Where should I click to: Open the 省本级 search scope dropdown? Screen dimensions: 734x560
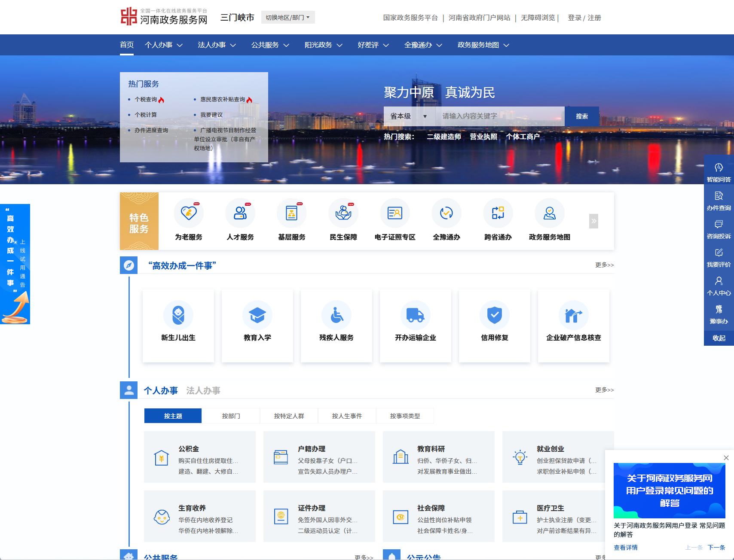point(410,116)
